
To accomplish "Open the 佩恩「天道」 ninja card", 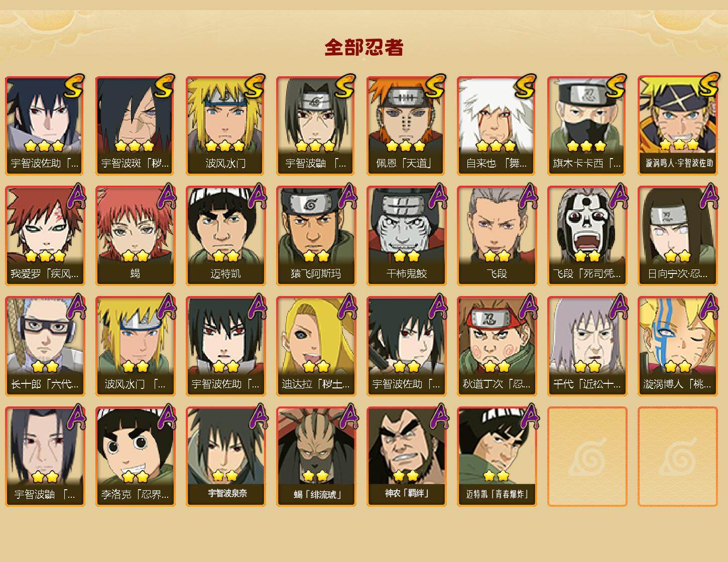I will (406, 125).
